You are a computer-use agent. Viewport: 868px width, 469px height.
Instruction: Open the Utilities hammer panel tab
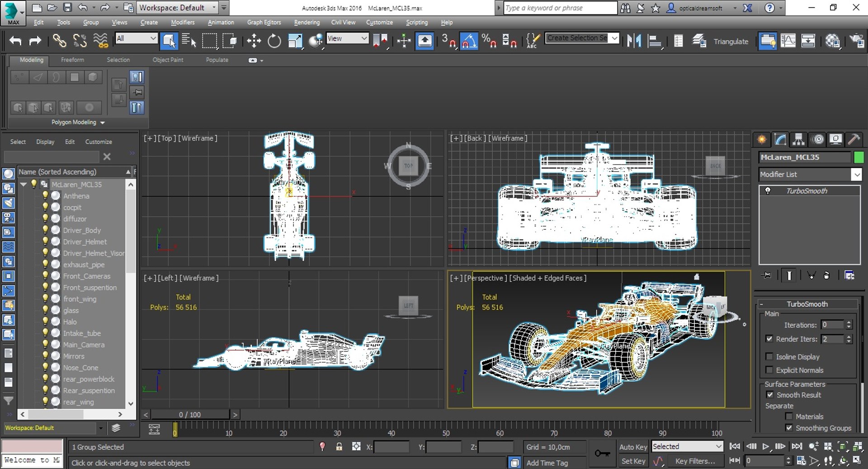click(x=854, y=139)
